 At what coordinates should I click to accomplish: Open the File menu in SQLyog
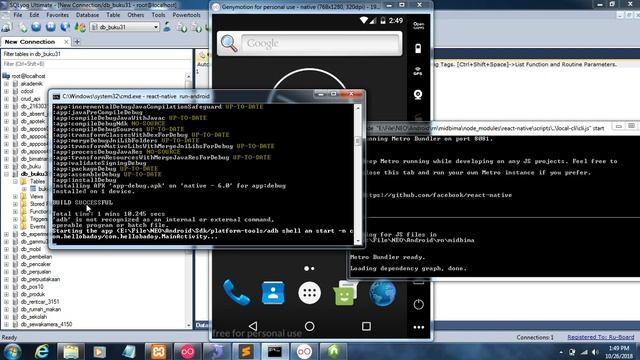(x=18, y=15)
